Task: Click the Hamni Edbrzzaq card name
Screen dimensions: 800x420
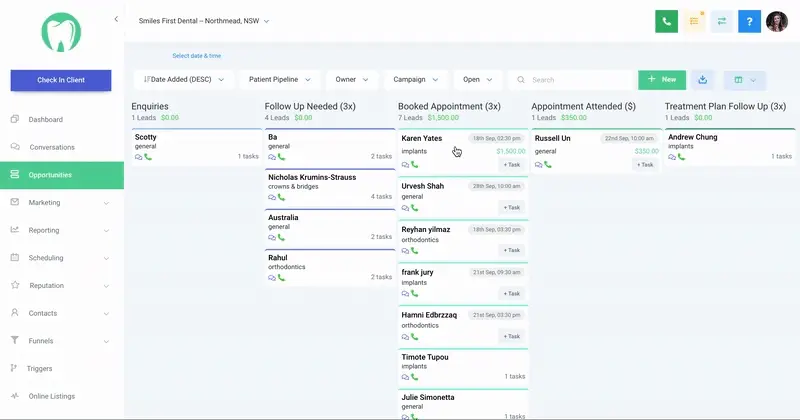Action: pyautogui.click(x=429, y=315)
